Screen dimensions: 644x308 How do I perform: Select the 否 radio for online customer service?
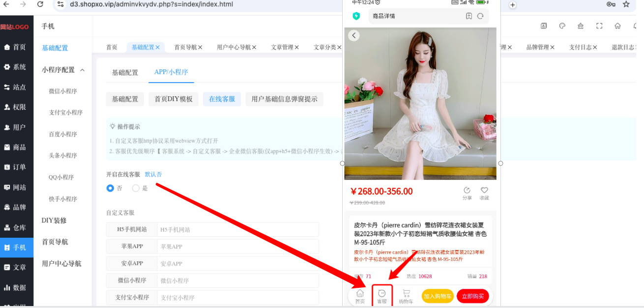(111, 188)
